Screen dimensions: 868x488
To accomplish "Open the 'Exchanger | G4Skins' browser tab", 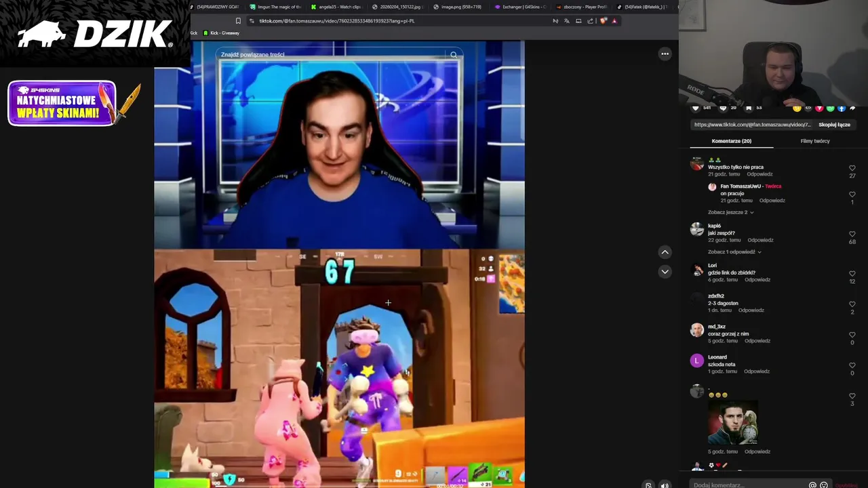I will (x=520, y=7).
